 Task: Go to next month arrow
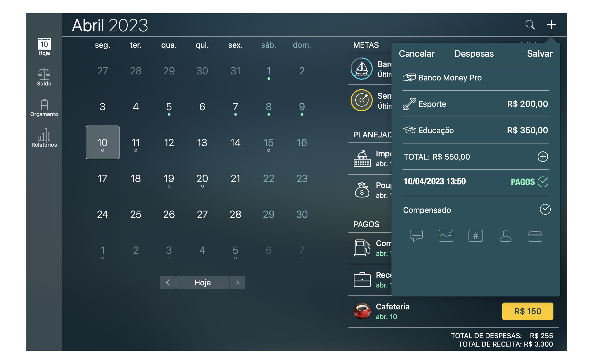point(237,282)
